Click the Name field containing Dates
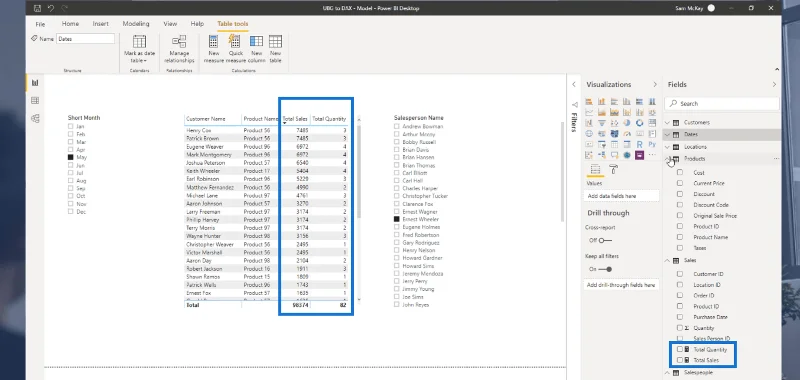 pos(85,39)
